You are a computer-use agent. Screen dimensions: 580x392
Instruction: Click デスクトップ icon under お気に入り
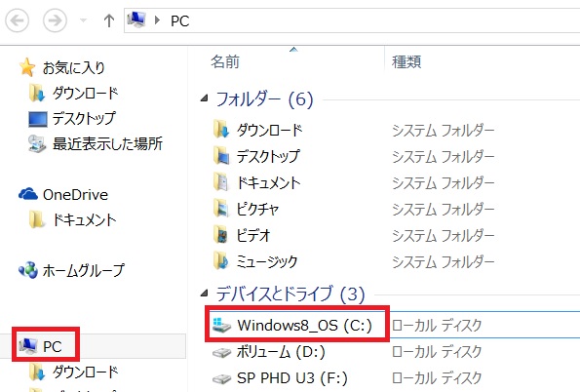(38, 119)
